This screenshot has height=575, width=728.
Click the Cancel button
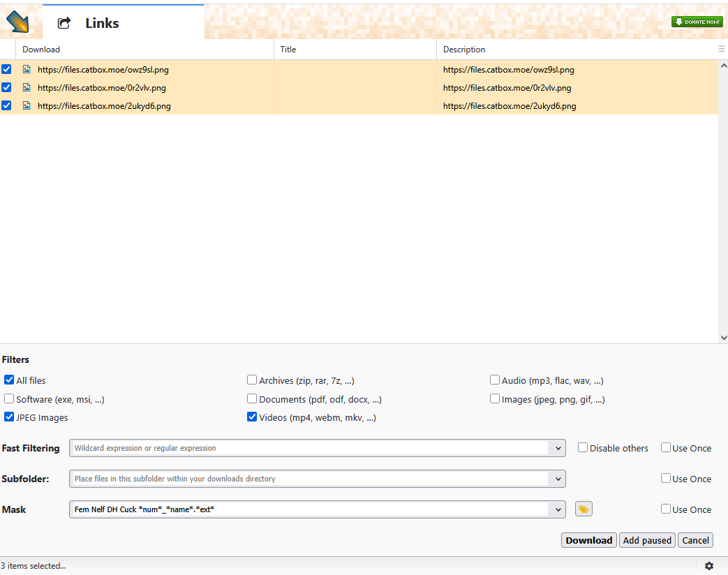(695, 540)
